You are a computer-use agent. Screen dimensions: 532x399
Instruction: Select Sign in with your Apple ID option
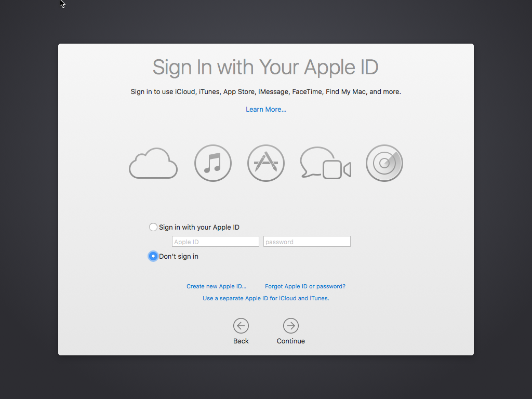[x=153, y=227]
